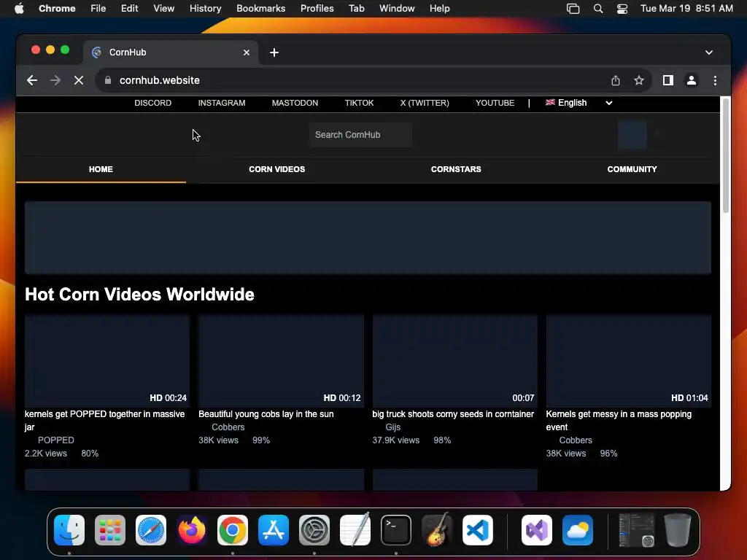The image size is (747, 560).
Task: Switch to CORNSTARS tab
Action: (x=456, y=169)
